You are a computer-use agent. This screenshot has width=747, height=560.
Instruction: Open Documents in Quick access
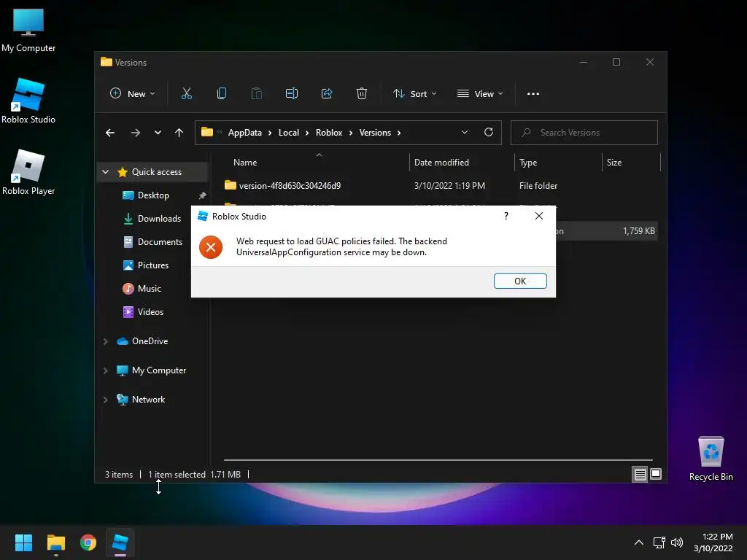160,242
